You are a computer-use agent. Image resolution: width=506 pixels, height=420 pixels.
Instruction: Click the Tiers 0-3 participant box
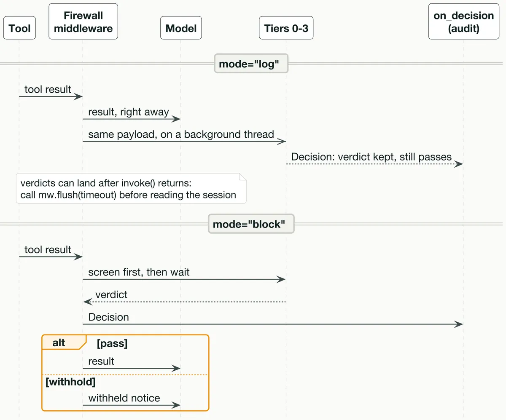pos(286,28)
